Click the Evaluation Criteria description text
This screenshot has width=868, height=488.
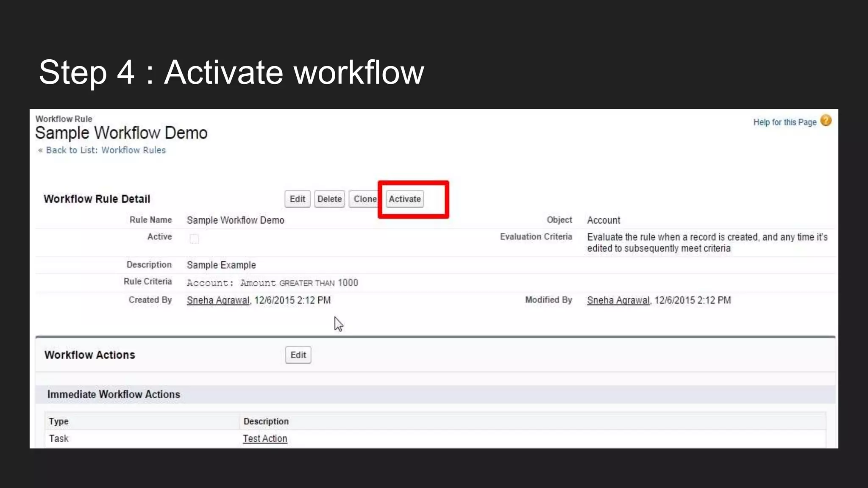(707, 243)
